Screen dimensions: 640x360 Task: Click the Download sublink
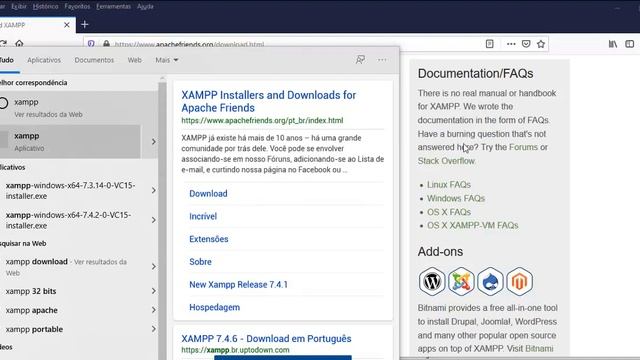[x=208, y=193]
